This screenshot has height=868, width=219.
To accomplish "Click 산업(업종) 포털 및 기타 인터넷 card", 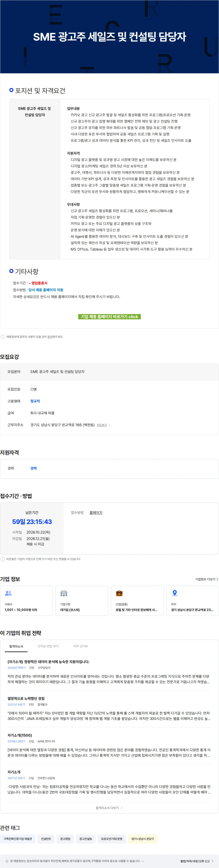I will (x=137, y=601).
